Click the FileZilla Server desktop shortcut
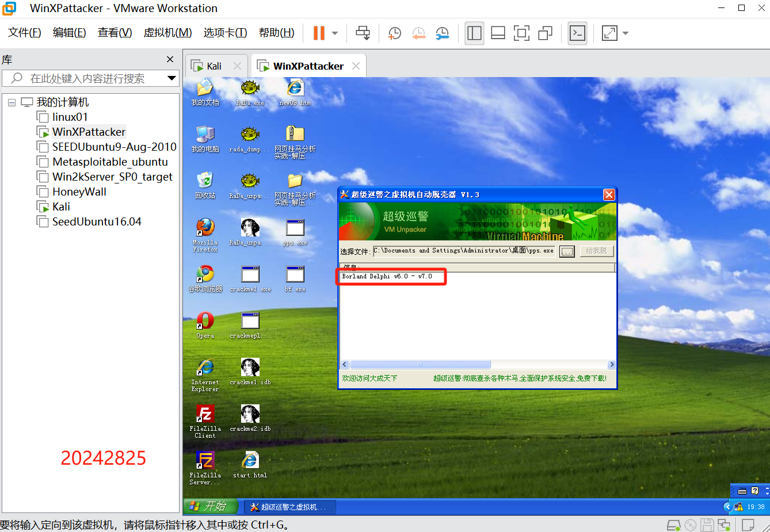This screenshot has width=770, height=532. tap(205, 468)
